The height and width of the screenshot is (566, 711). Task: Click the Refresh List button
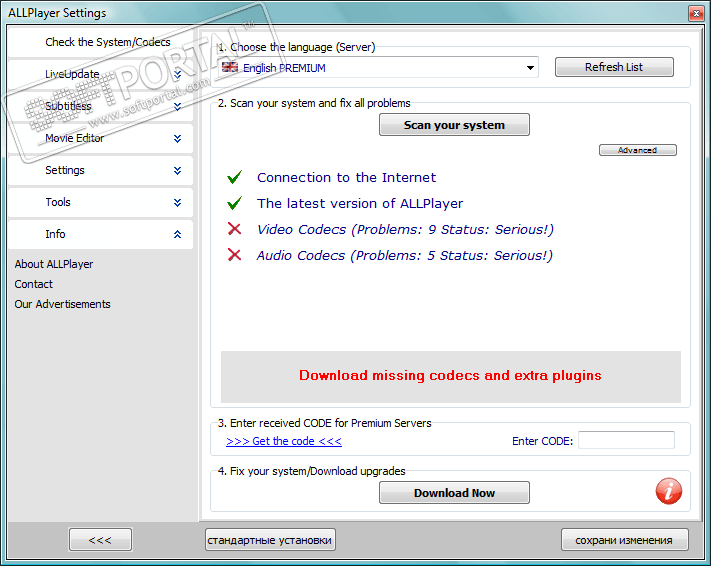pyautogui.click(x=614, y=67)
